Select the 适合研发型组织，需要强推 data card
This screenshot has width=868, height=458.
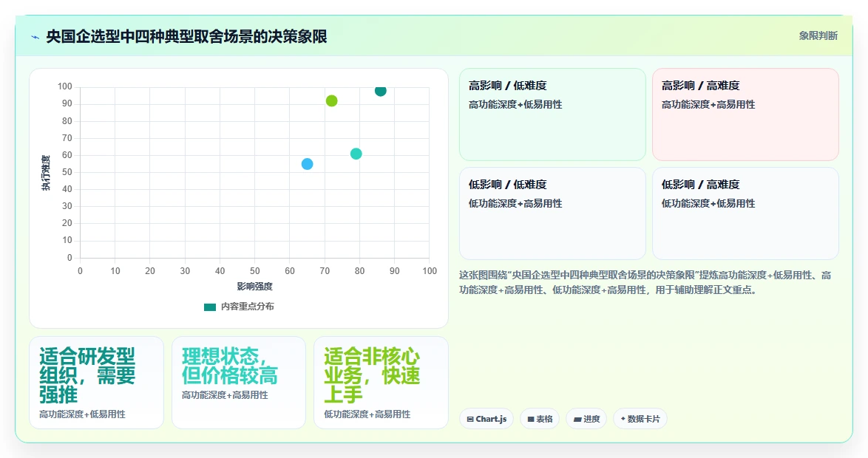pos(96,383)
